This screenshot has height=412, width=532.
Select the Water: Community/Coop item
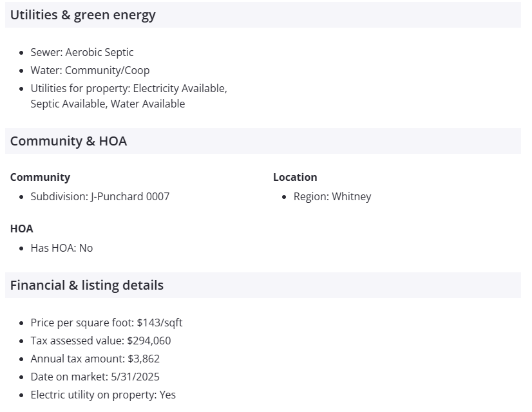coord(90,70)
